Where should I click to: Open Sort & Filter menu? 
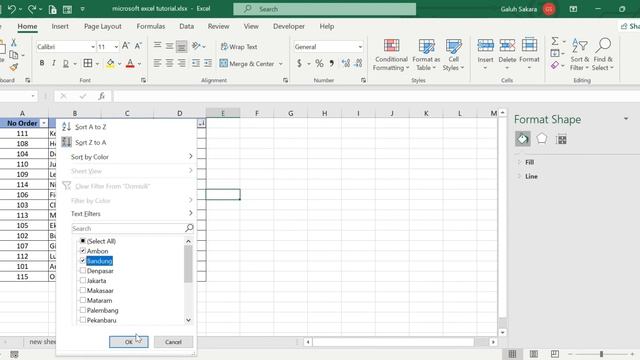click(580, 55)
